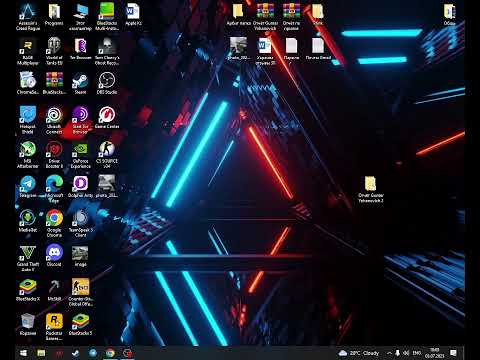This screenshot has width=480, height=360.
Task: Open the Driver Booster 8 shortcut
Action: pyautogui.click(x=54, y=155)
